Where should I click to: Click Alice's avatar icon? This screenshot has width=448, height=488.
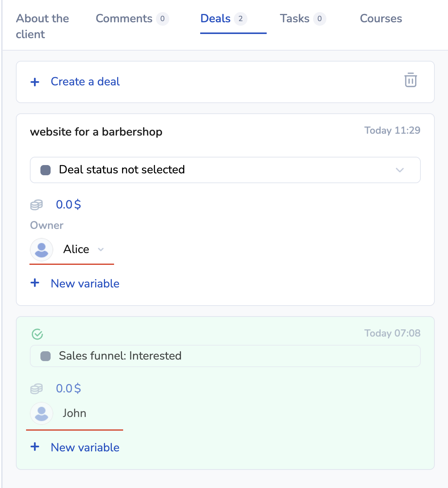click(42, 249)
